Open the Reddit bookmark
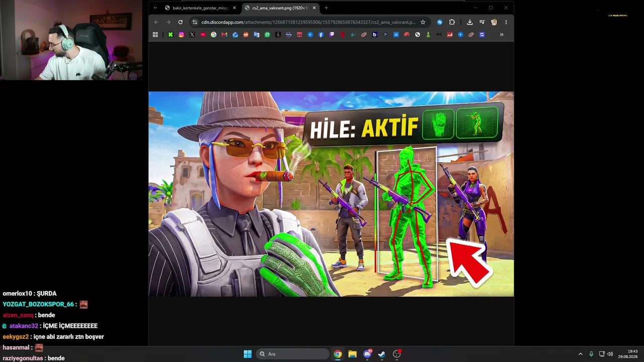 coord(246,35)
